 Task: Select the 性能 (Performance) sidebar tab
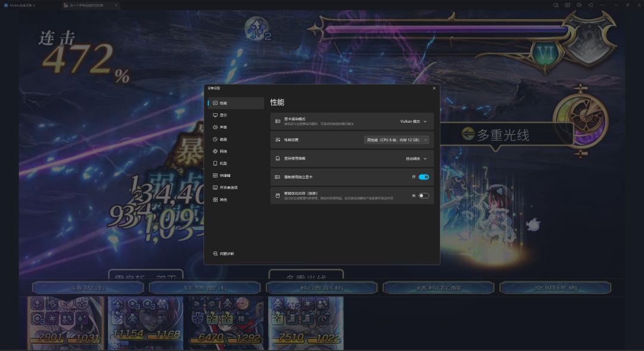click(236, 103)
